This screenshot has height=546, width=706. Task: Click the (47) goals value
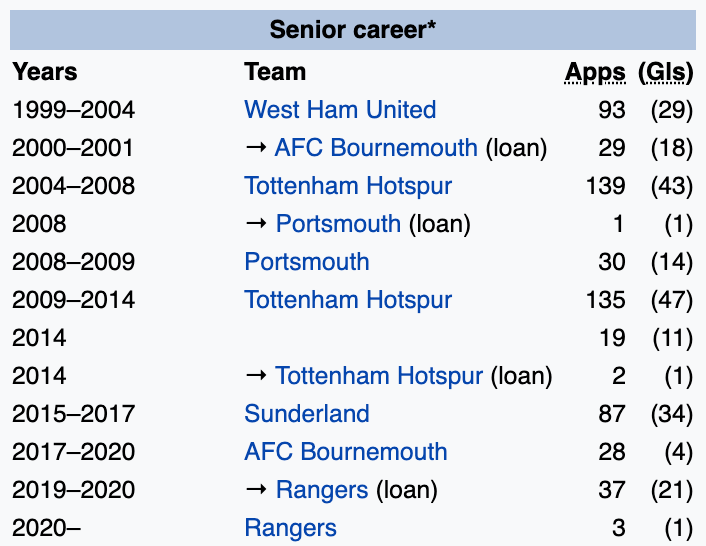coord(671,300)
